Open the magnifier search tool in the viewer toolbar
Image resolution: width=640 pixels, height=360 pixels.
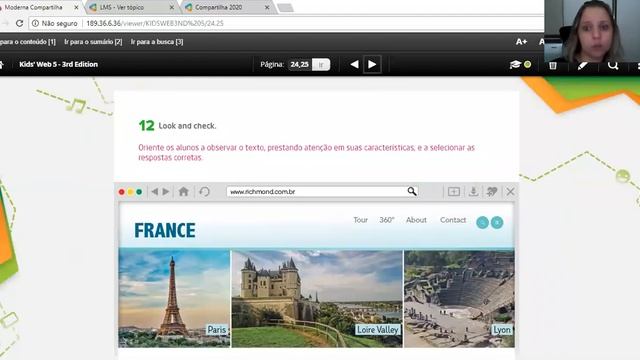click(613, 65)
